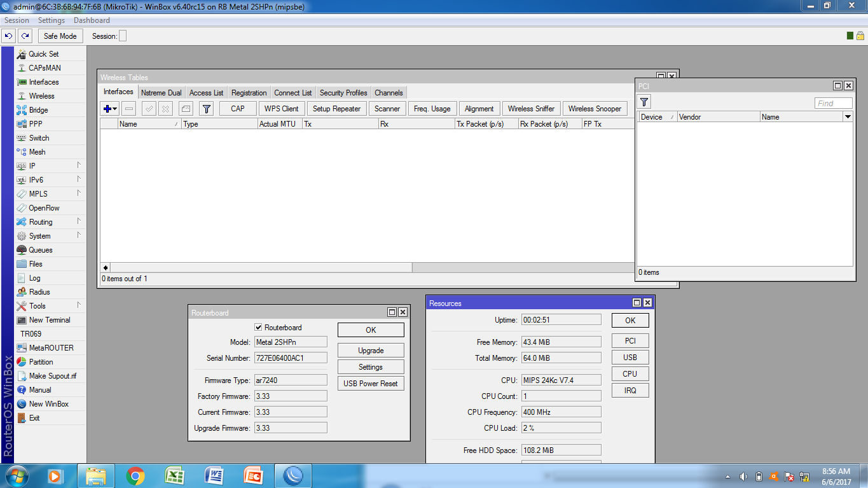Image resolution: width=868 pixels, height=488 pixels.
Task: Switch to the Registration tab
Action: (x=249, y=93)
